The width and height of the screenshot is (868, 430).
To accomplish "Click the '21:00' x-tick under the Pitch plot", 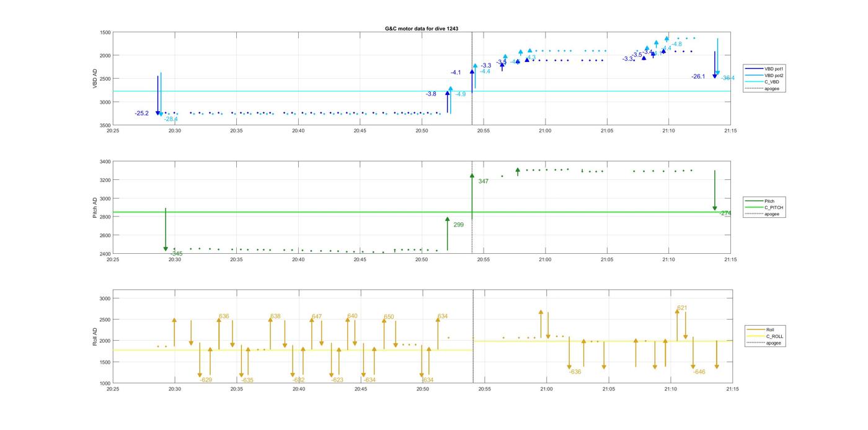I will point(545,259).
